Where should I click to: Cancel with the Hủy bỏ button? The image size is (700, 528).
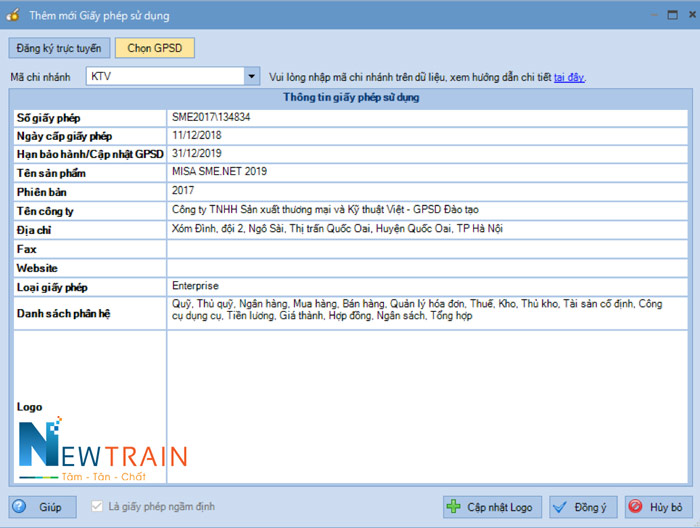pos(658,507)
